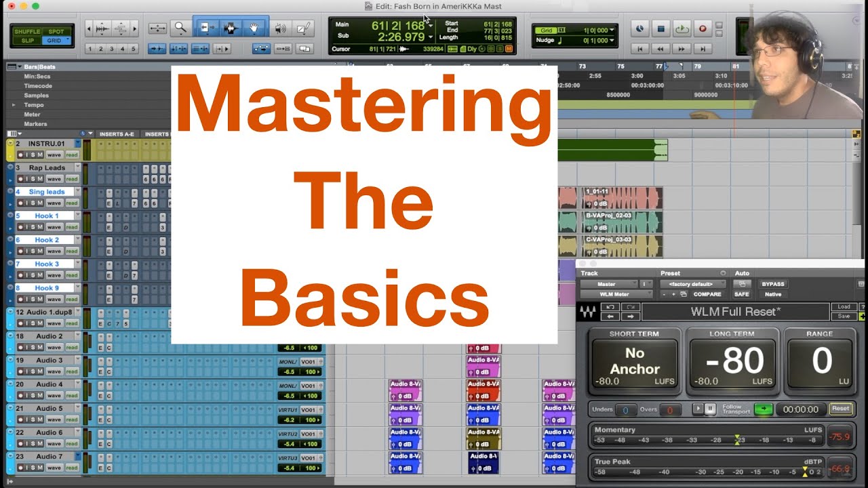This screenshot has height=488, width=868.
Task: Select the Scrubber speaker tool
Action: (x=279, y=28)
